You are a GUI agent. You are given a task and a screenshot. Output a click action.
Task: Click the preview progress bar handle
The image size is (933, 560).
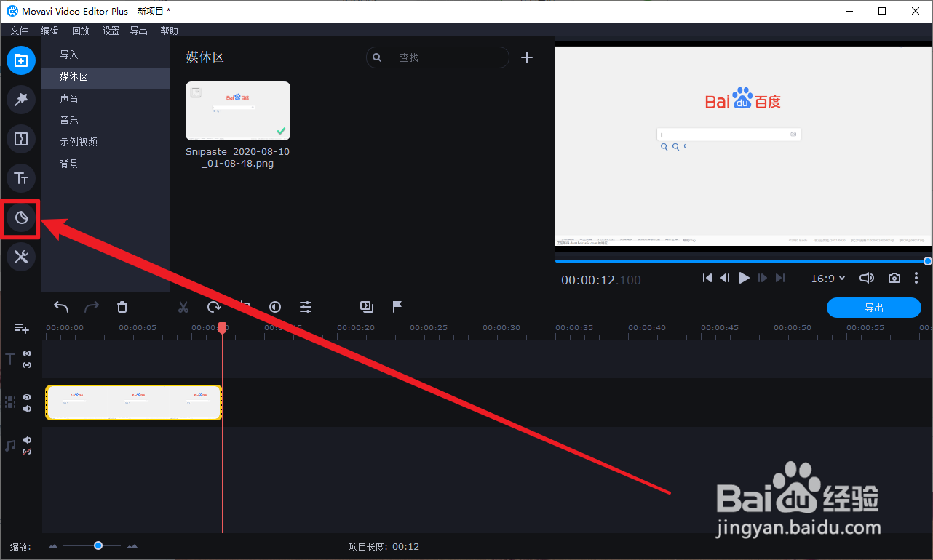coord(927,260)
